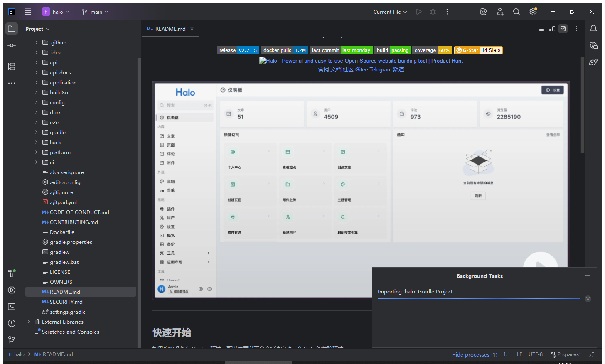The height and width of the screenshot is (364, 605).
Task: Open the Telegram link in README
Action: pos(381,69)
